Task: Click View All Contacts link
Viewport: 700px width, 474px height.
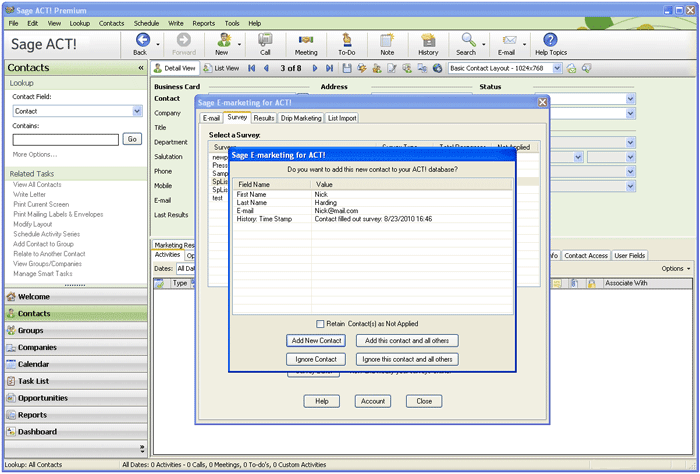Action: (x=37, y=184)
